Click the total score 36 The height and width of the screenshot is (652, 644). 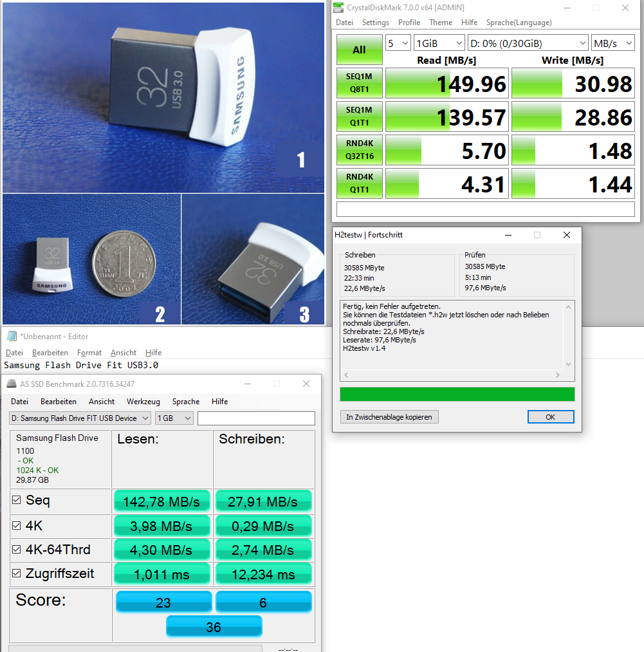pyautogui.click(x=214, y=627)
